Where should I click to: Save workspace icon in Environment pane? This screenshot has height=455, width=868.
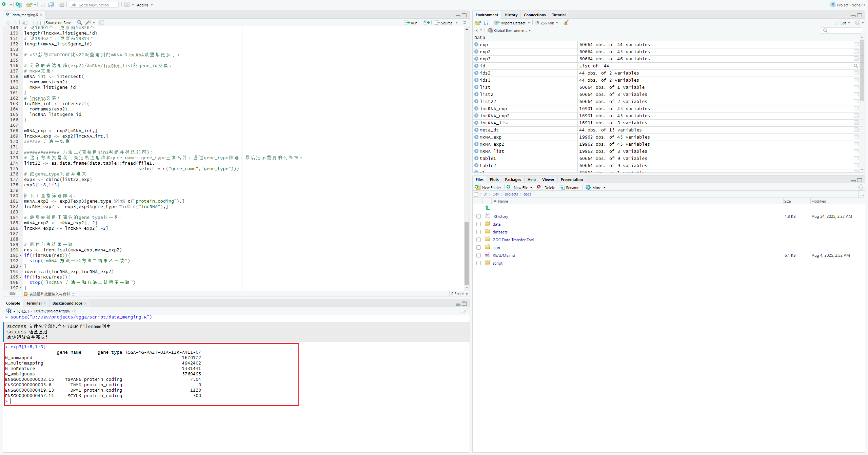[x=486, y=23]
